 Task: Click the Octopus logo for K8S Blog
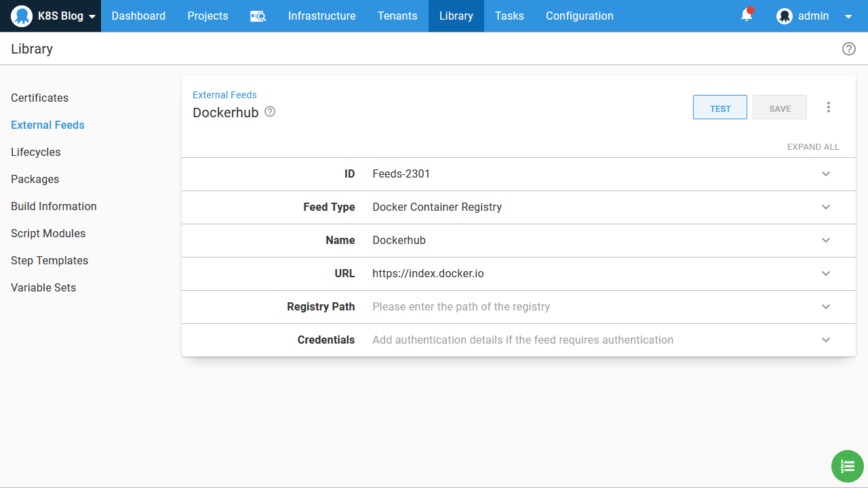click(x=22, y=16)
